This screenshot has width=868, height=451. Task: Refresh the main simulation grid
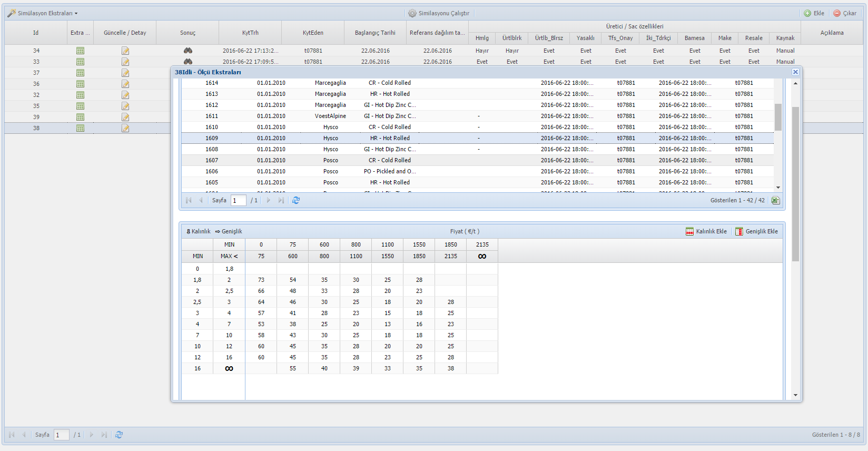coord(119,435)
